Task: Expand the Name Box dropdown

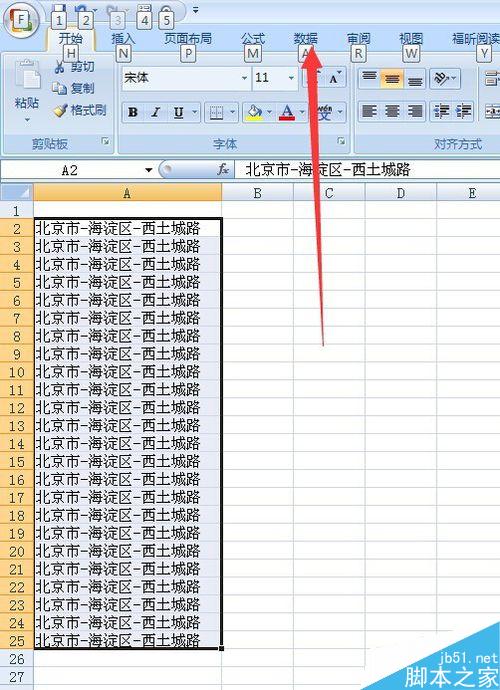Action: (x=148, y=170)
